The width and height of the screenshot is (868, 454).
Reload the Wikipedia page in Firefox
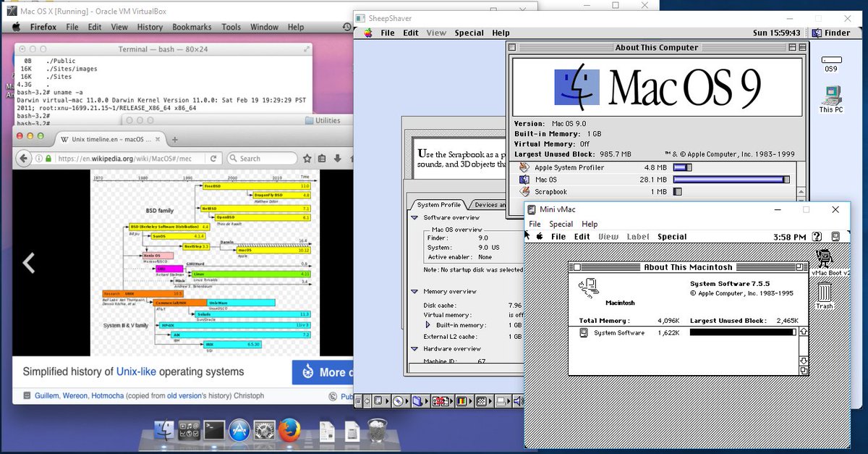(214, 158)
